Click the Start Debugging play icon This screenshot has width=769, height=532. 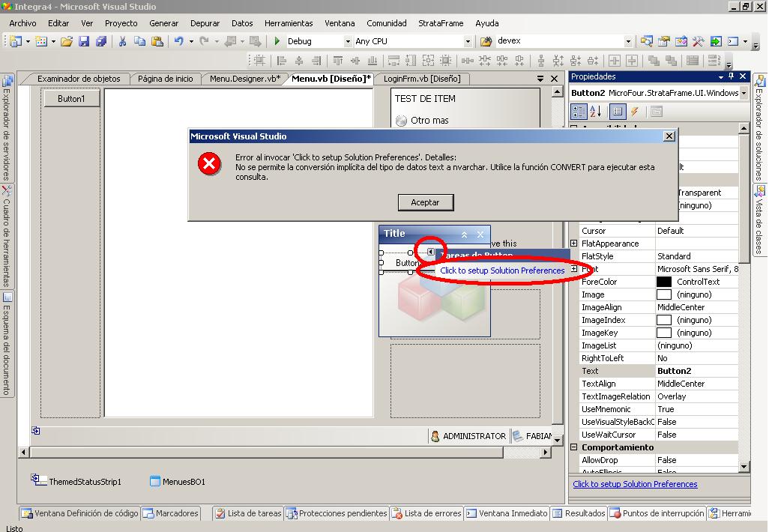click(277, 41)
